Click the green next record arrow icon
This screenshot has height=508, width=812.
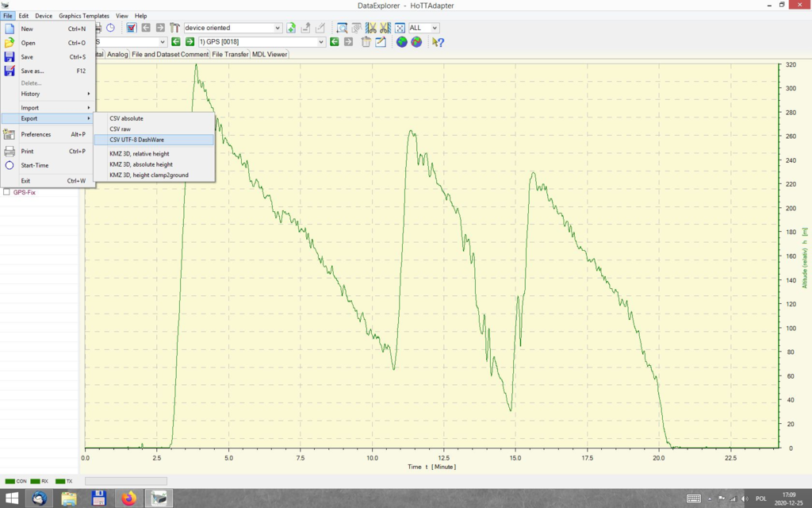(x=190, y=42)
